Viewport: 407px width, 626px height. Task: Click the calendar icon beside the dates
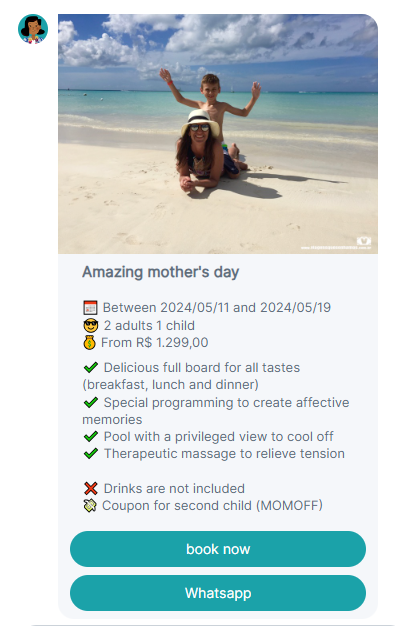pos(90,308)
